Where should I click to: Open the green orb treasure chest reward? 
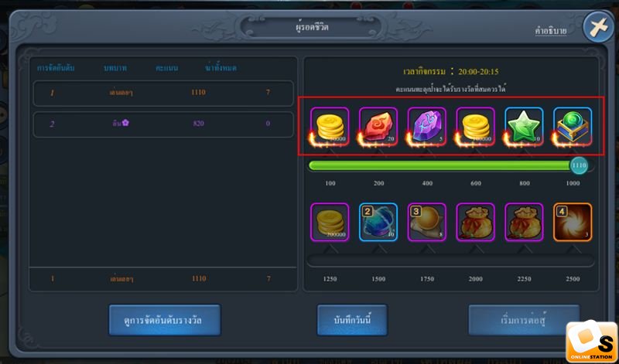point(573,126)
